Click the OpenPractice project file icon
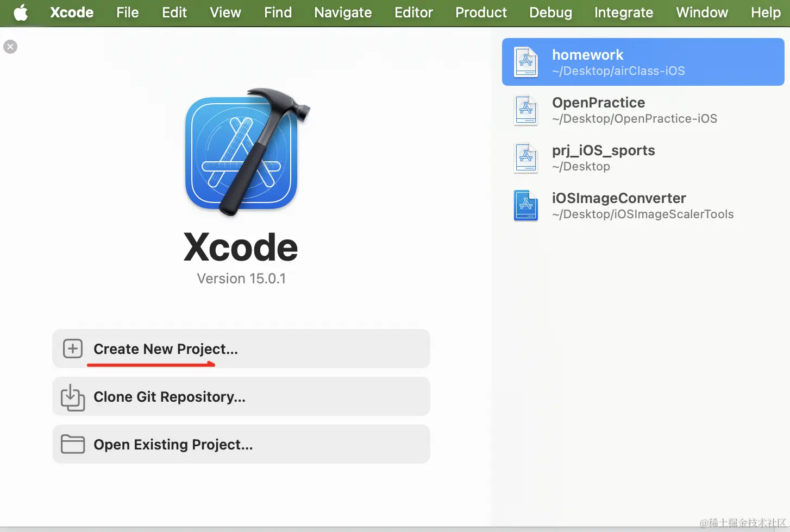The image size is (790, 532). pyautogui.click(x=526, y=110)
